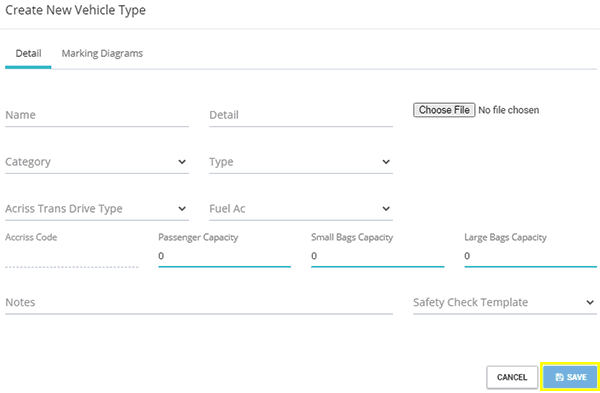Click the Choose File button
The image size is (600, 393).
click(x=444, y=110)
